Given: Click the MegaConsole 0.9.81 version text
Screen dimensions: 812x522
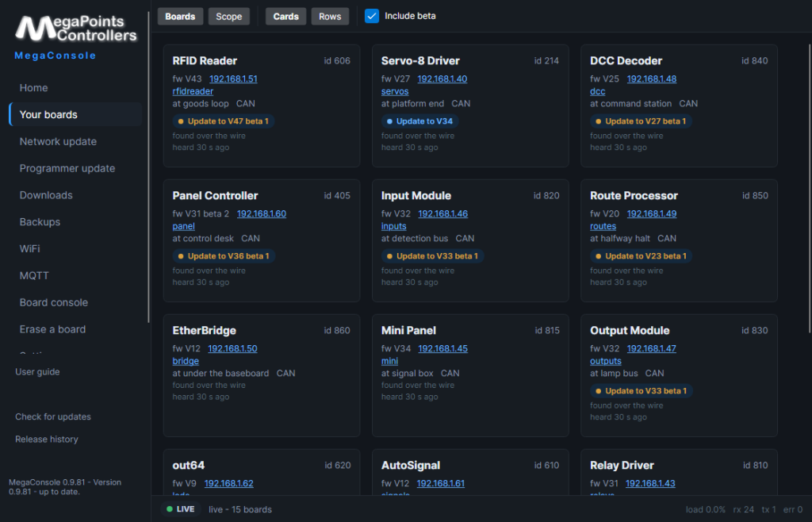Looking at the screenshot, I should (x=65, y=487).
